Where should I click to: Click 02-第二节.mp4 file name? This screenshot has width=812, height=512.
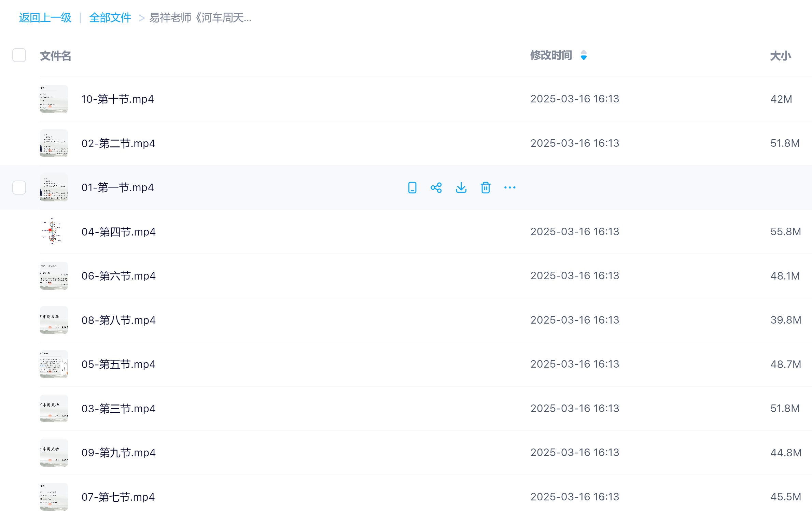[x=118, y=143]
